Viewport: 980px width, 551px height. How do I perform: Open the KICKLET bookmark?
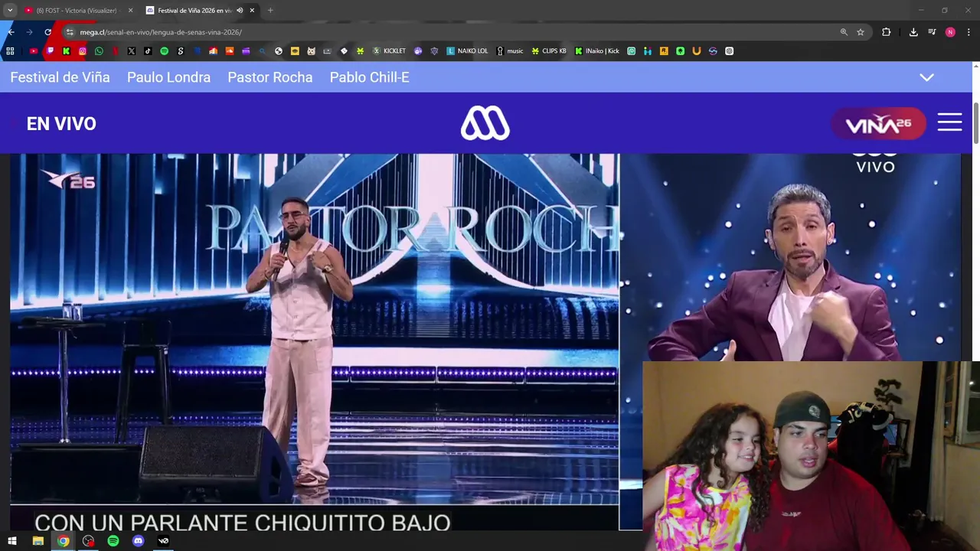[x=389, y=51]
